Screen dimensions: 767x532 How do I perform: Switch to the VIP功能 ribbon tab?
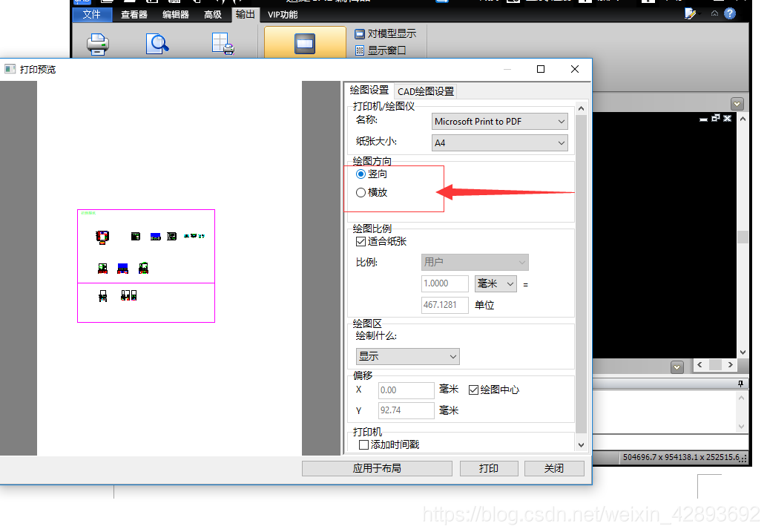click(283, 15)
